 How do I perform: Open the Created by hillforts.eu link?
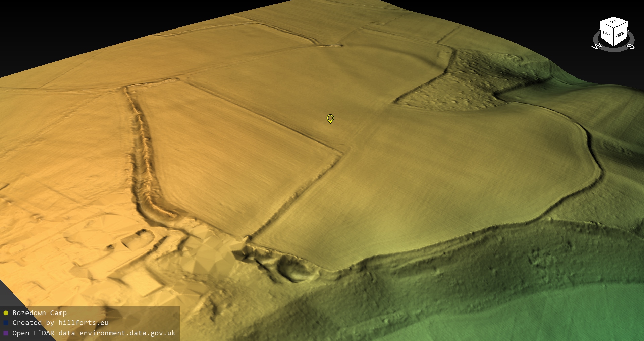coord(60,323)
